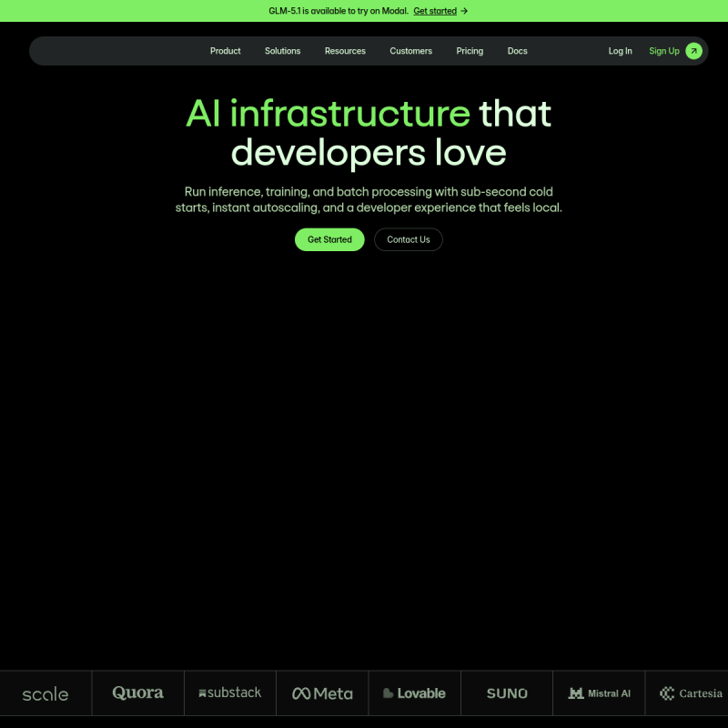Screen dimensions: 728x728
Task: Click the Lovable logo
Action: 414,693
